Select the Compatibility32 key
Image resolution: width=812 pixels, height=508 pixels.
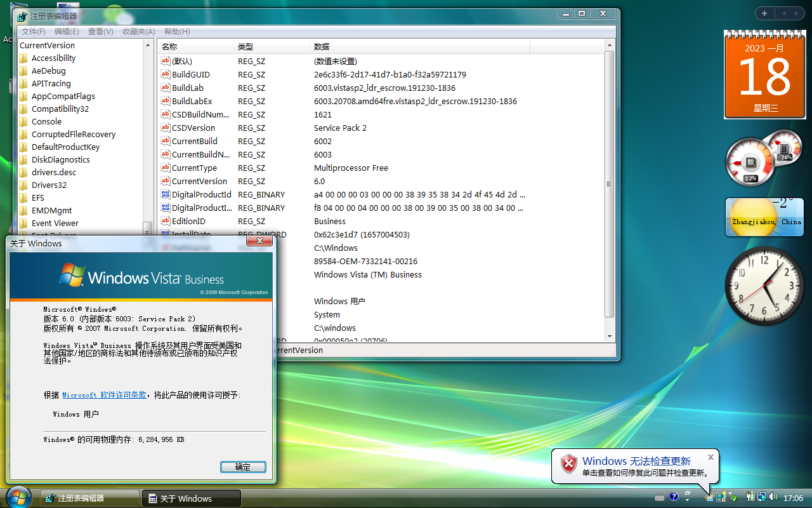[x=60, y=109]
